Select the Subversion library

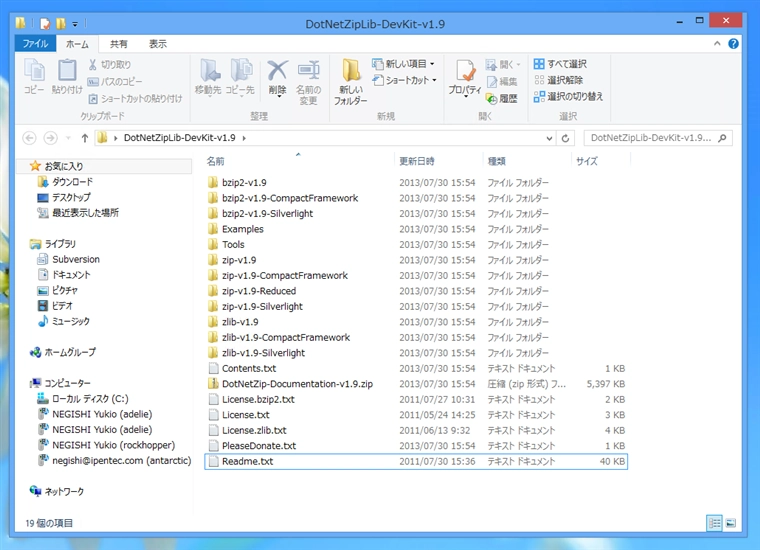[x=69, y=259]
